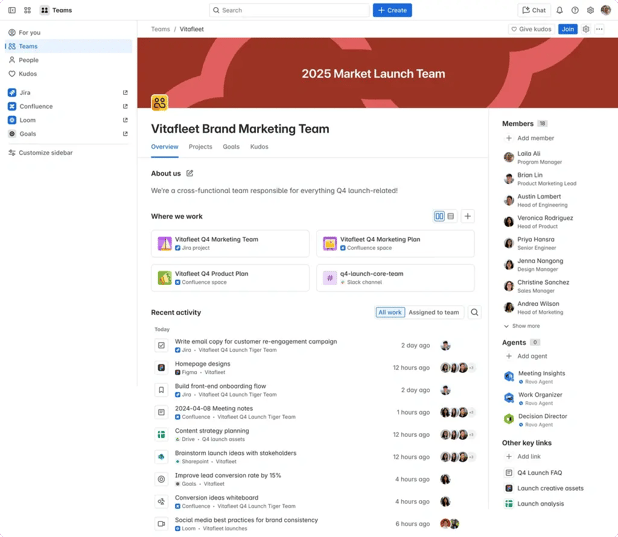
Task: Click the Teams logo in the header
Action: (45, 10)
